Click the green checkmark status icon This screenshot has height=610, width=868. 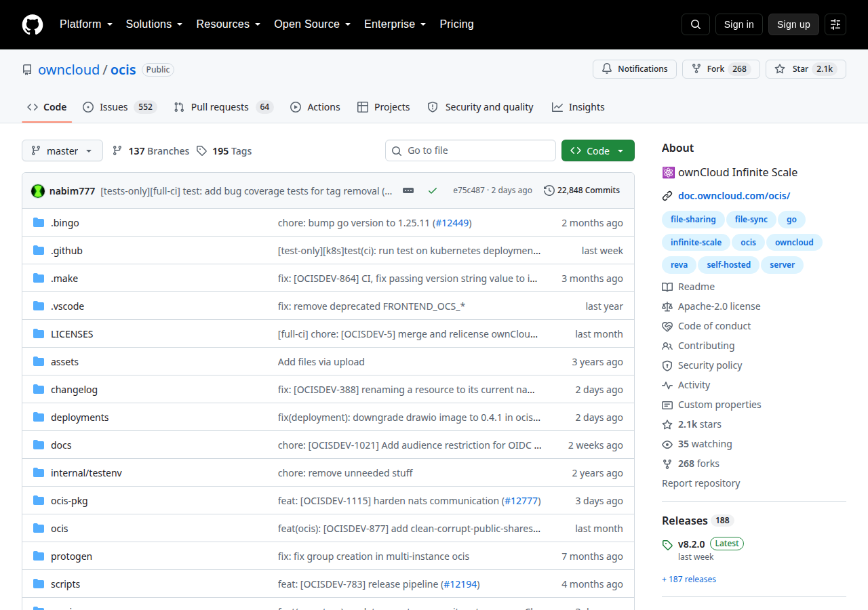coord(433,190)
